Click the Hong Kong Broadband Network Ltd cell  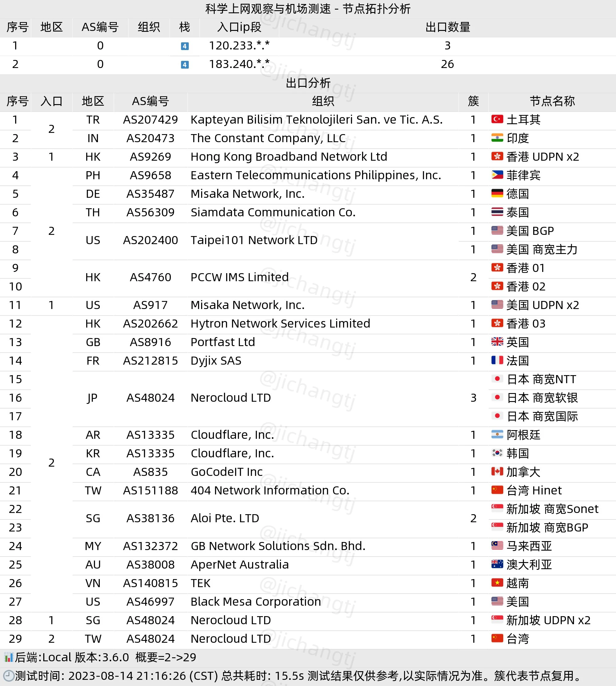289,156
